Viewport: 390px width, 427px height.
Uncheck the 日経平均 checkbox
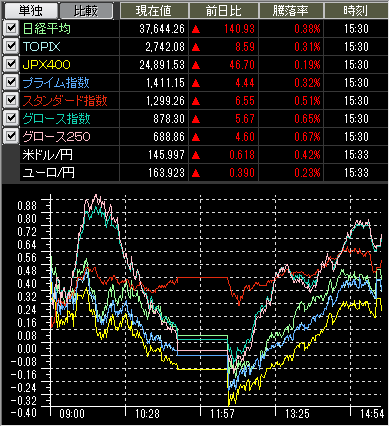tap(11, 28)
